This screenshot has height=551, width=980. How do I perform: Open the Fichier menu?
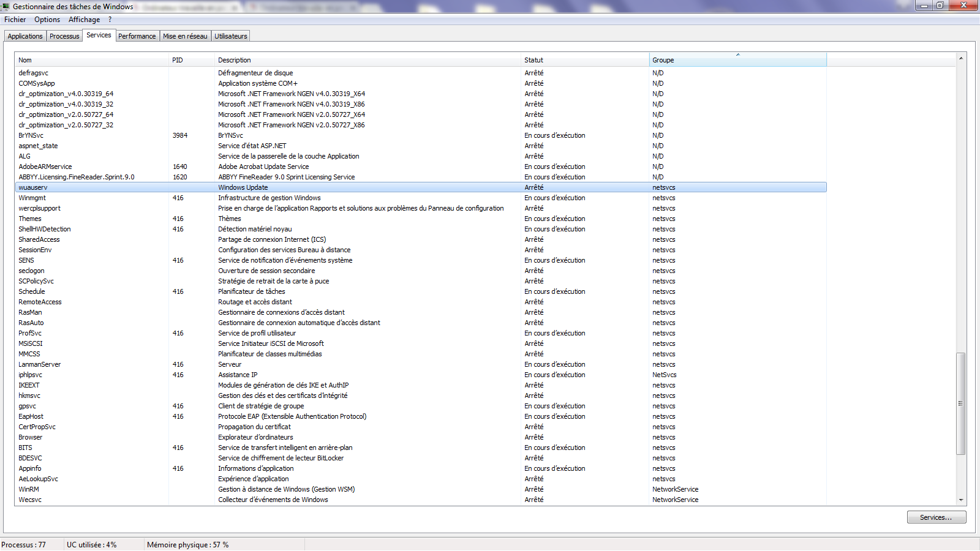[x=15, y=20]
